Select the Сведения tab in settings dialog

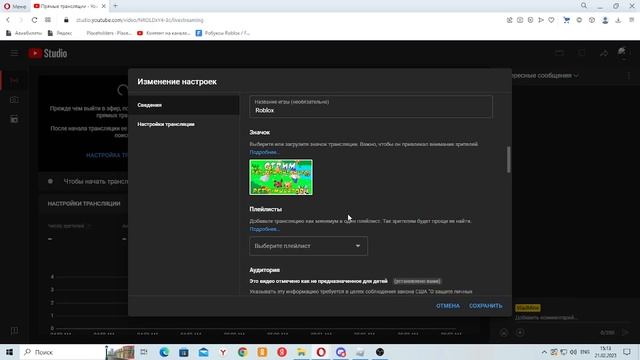click(x=184, y=105)
